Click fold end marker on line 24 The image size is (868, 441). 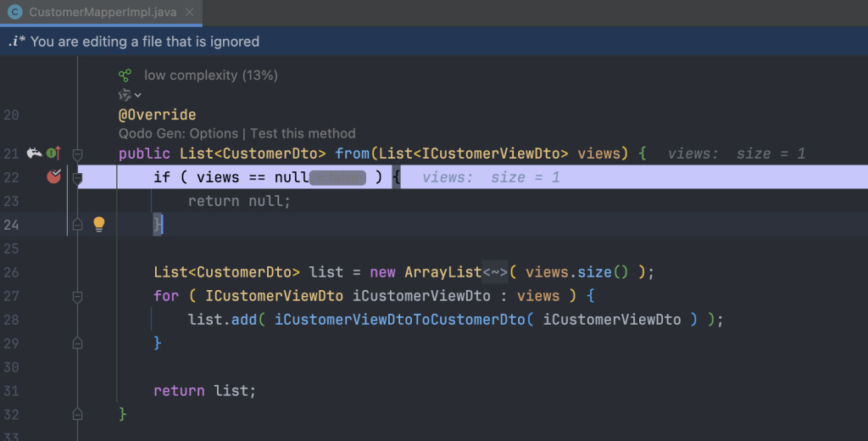point(77,225)
